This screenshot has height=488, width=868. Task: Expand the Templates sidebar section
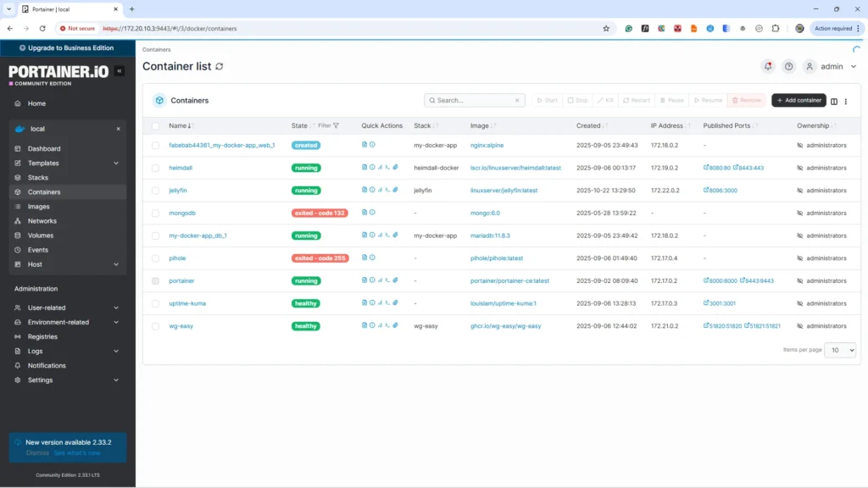[x=116, y=163]
